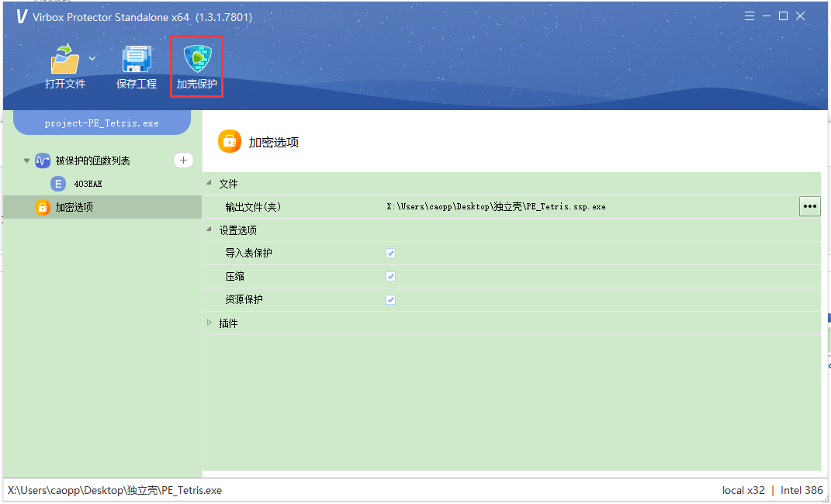Viewport: 831px width, 504px height.
Task: Toggle the 压缩 compression checkbox
Action: 391,277
